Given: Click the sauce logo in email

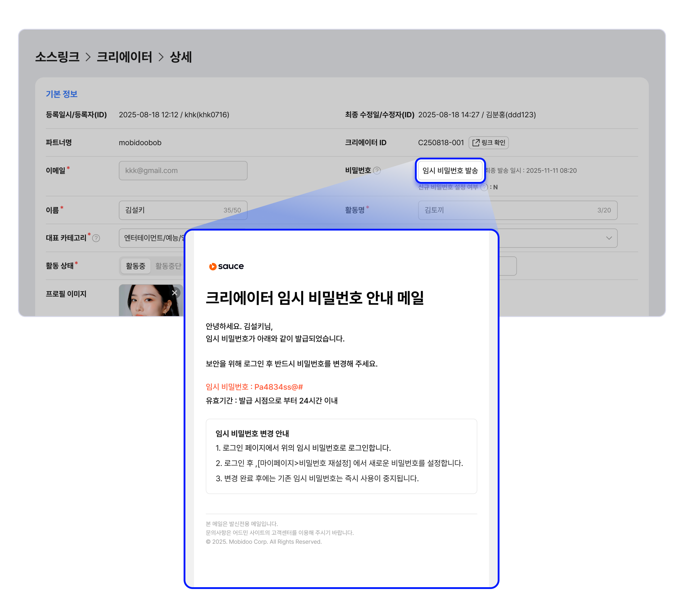Looking at the screenshot, I should coord(226,266).
